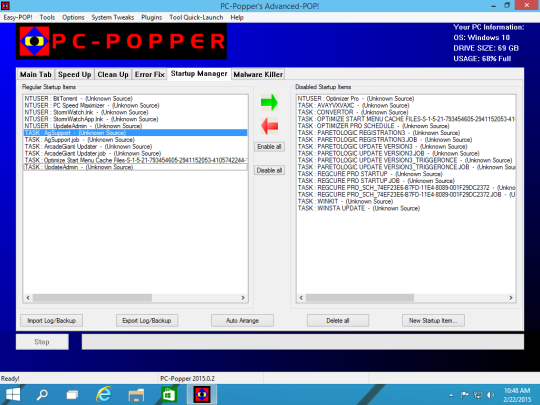The height and width of the screenshot is (405, 540).
Task: Select TASK : AgSupport.job item
Action: [136, 140]
